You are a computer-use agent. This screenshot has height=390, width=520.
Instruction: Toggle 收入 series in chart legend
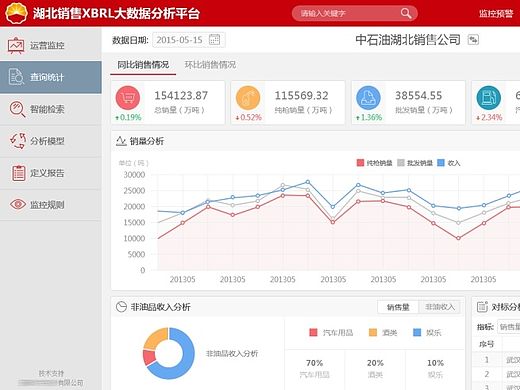coord(449,163)
